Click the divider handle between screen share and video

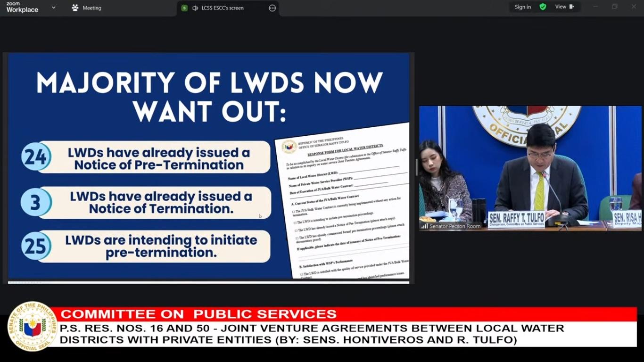tap(416, 167)
